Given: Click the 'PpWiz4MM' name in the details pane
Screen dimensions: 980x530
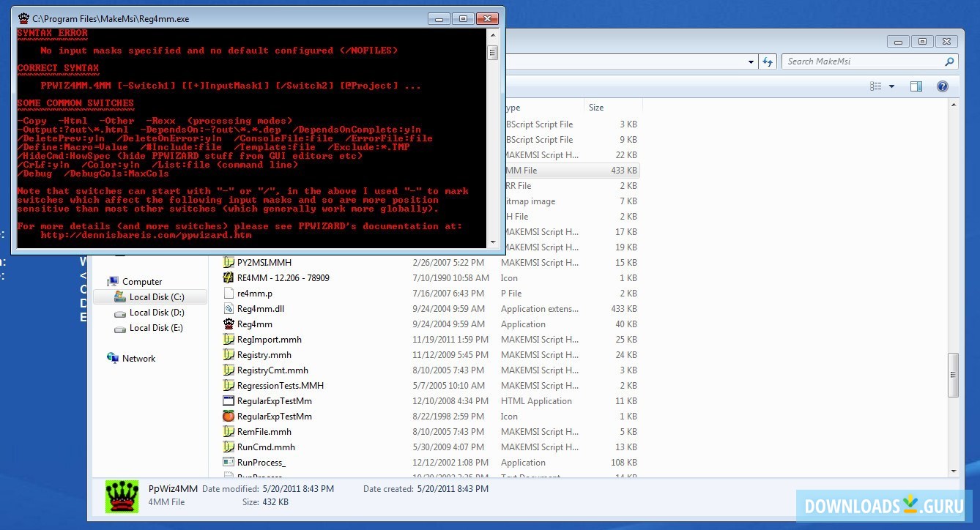Looking at the screenshot, I should (173, 489).
